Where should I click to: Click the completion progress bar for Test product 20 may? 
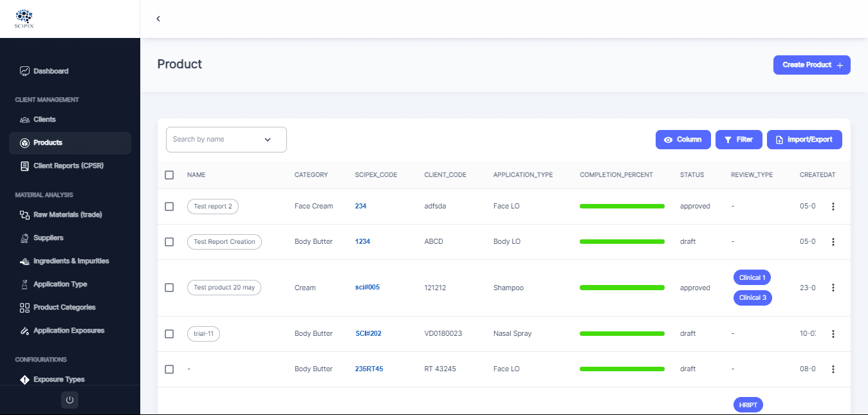[622, 288]
